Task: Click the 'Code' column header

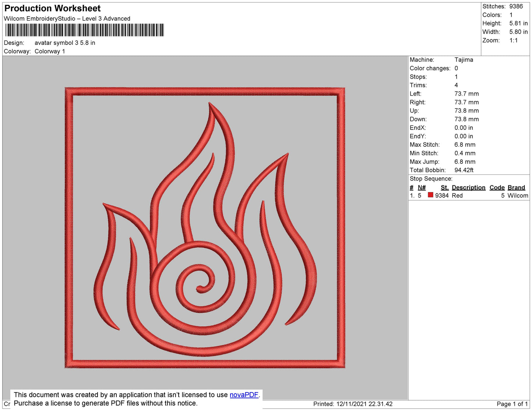Action: point(497,188)
